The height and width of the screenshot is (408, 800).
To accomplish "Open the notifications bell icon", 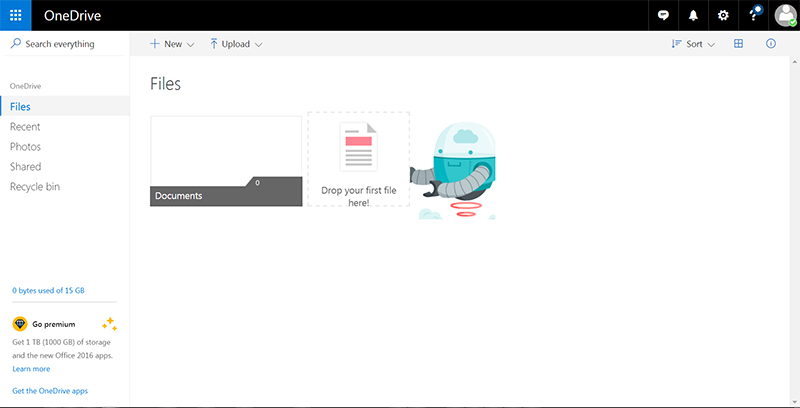I will (693, 15).
